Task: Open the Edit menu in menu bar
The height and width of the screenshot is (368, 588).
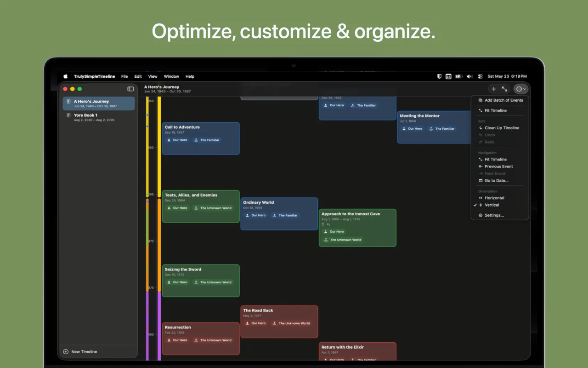Action: 138,76
